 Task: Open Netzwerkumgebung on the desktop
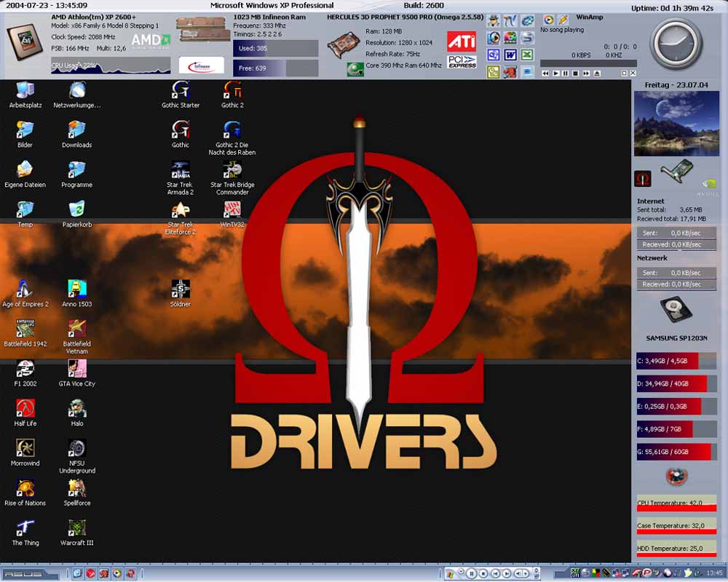click(x=76, y=95)
